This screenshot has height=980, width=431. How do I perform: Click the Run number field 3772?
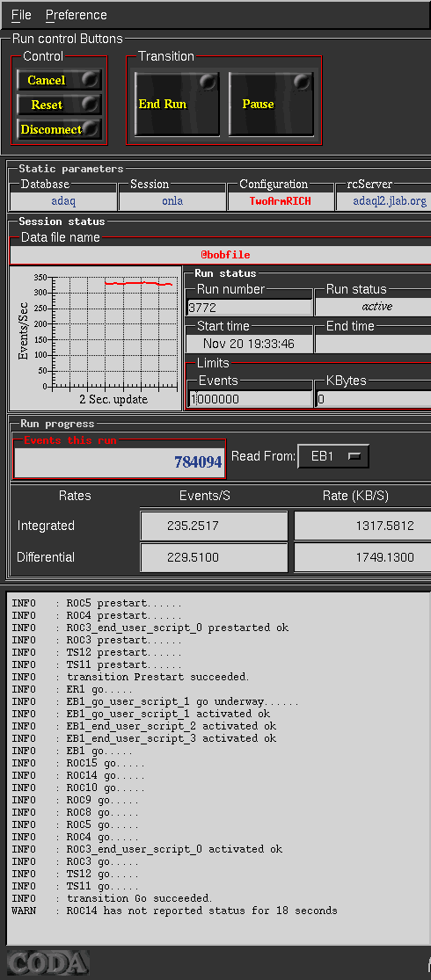click(250, 307)
